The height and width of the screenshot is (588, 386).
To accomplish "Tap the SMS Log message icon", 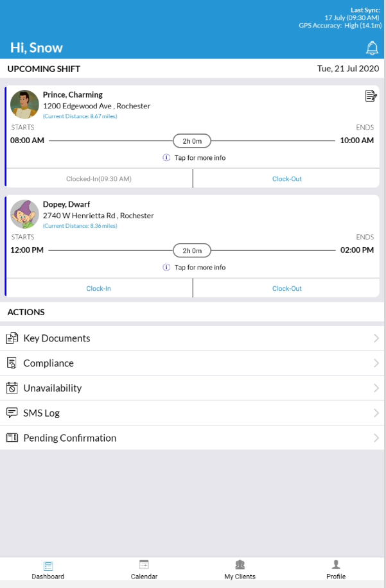I will [12, 413].
